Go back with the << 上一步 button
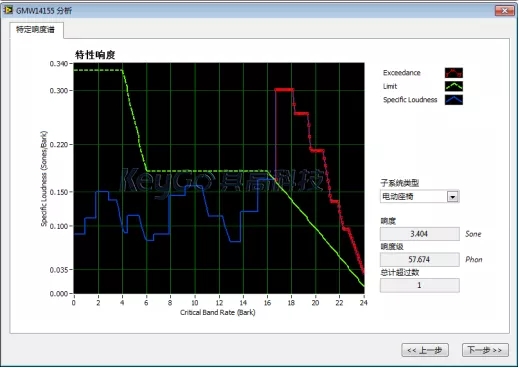Image resolution: width=519 pixels, height=368 pixels. tap(425, 350)
